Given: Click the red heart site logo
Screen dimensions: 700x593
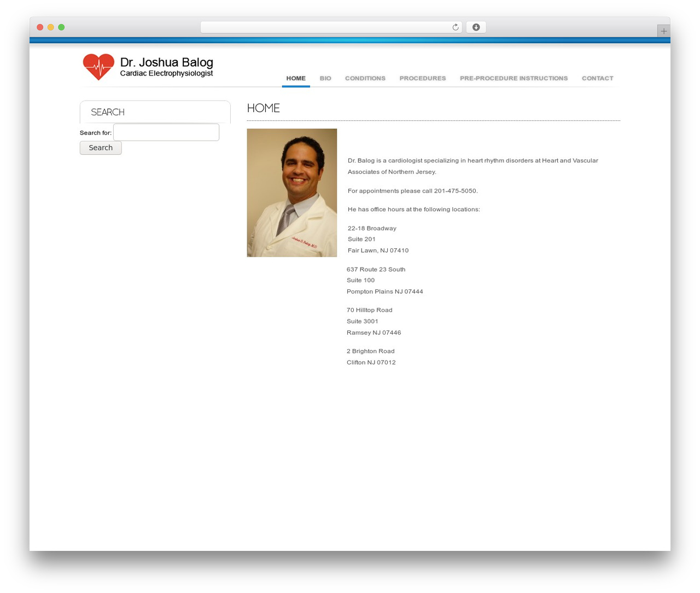Looking at the screenshot, I should coord(98,67).
